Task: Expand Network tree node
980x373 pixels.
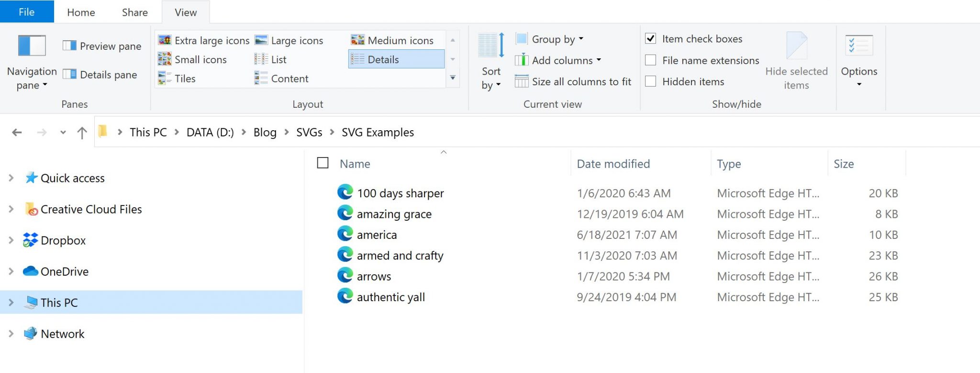Action: point(11,333)
